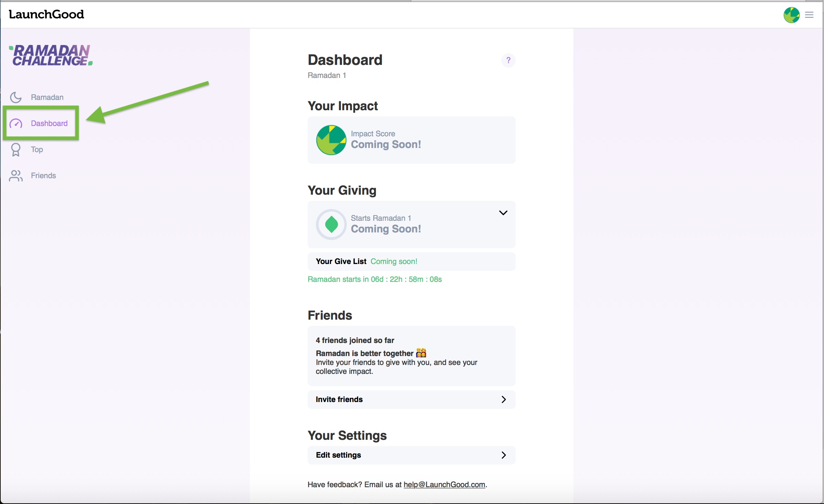Image resolution: width=824 pixels, height=504 pixels.
Task: Expand the Your Giving card chevron
Action: 503,213
